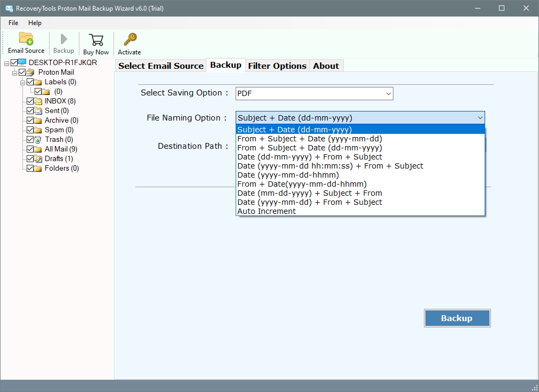Select the Folders (0) tree label

pos(61,169)
